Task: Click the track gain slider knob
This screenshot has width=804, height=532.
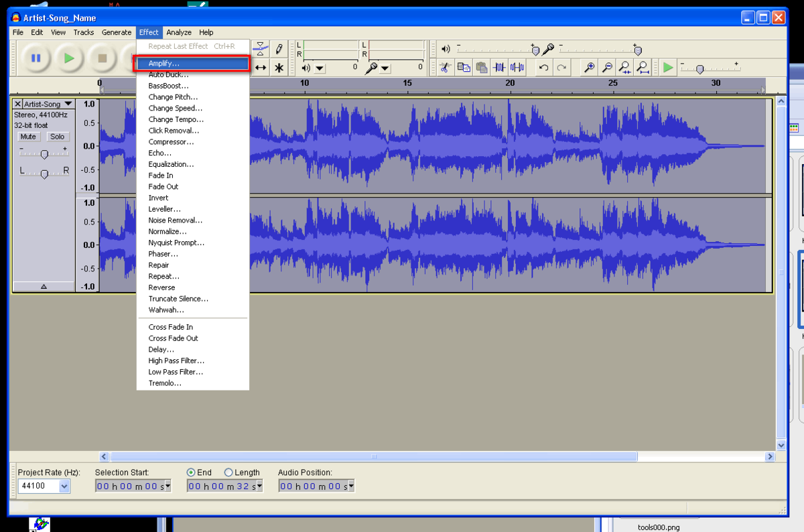Action: tap(44, 154)
